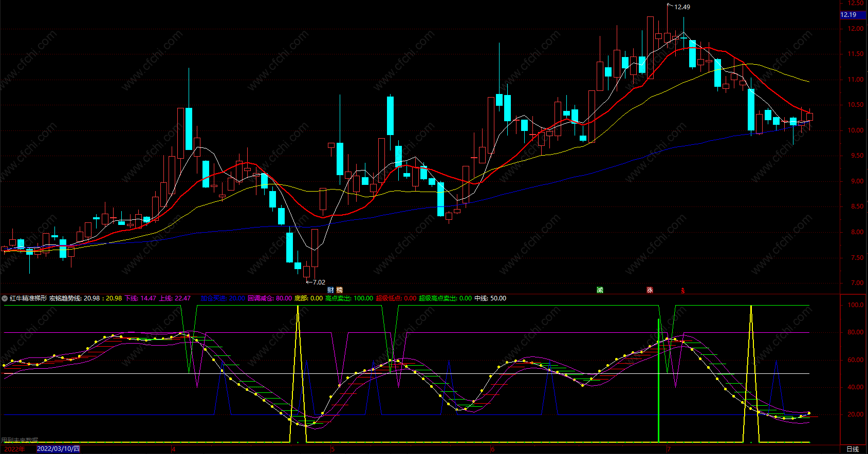Collapse the indicator panel arrow beside 红牛精准梯形
Image resolution: width=868 pixels, height=454 pixels.
click(x=5, y=298)
